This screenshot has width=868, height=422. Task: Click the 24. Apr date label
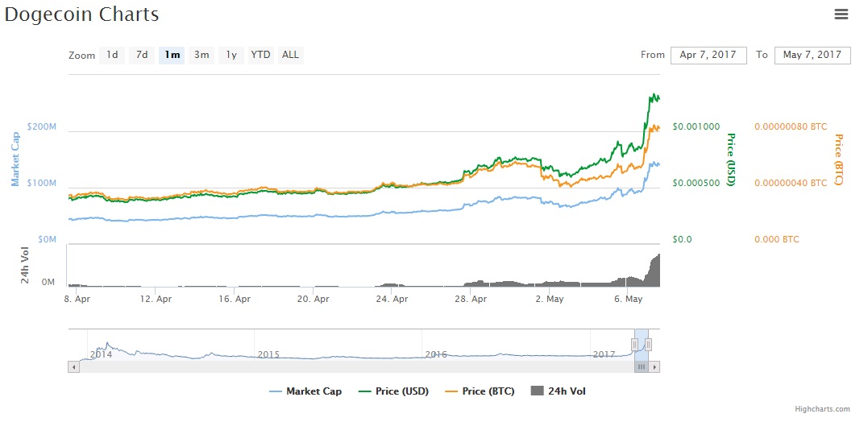[392, 300]
